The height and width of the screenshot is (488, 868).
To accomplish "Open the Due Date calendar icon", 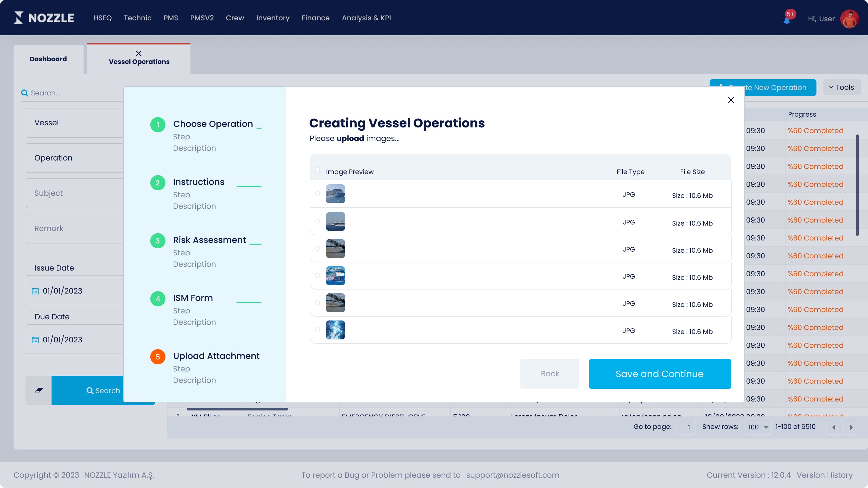I will (35, 340).
